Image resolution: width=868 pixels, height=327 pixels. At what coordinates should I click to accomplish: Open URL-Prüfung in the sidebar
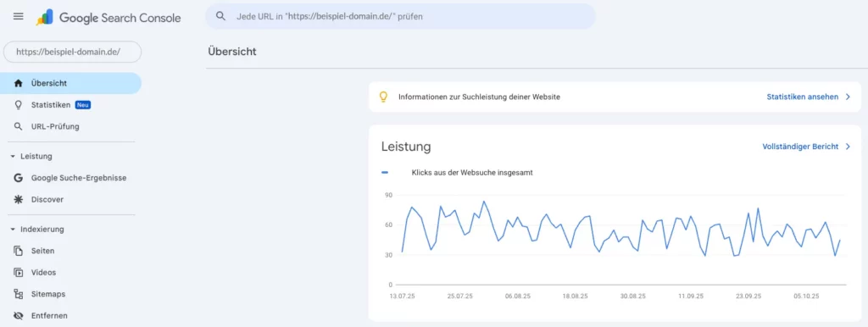coord(55,127)
